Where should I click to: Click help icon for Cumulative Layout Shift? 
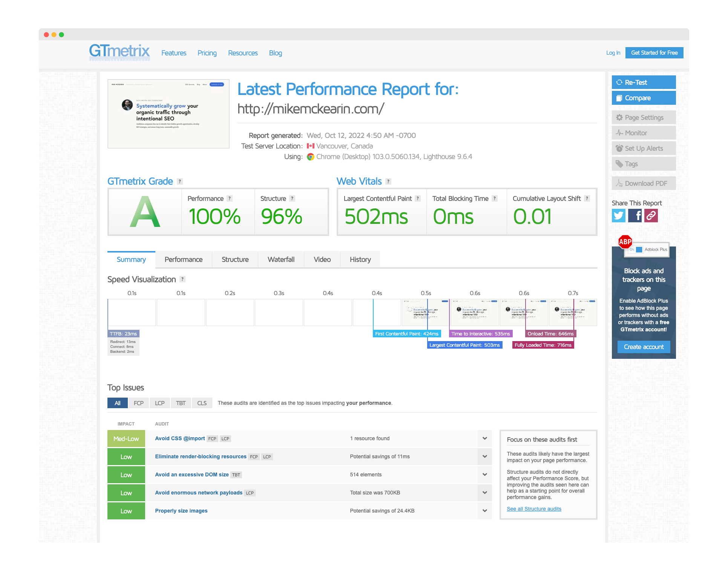(x=587, y=199)
